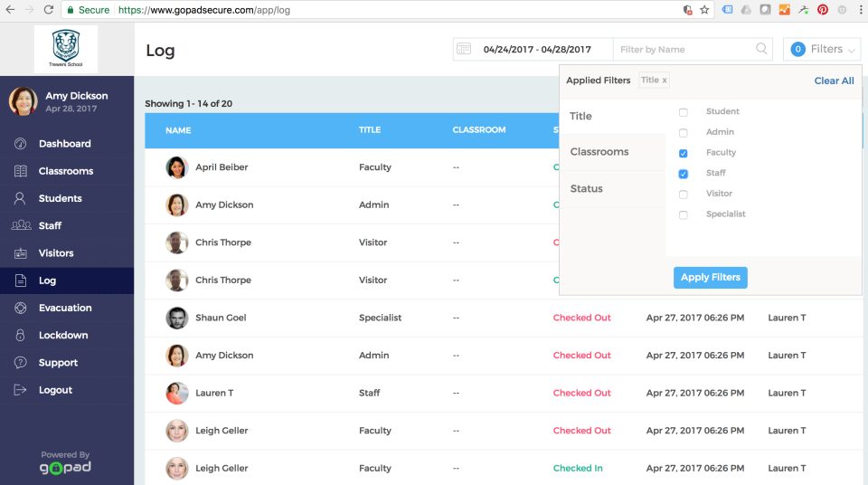Click the Visitors badge icon

[21, 253]
